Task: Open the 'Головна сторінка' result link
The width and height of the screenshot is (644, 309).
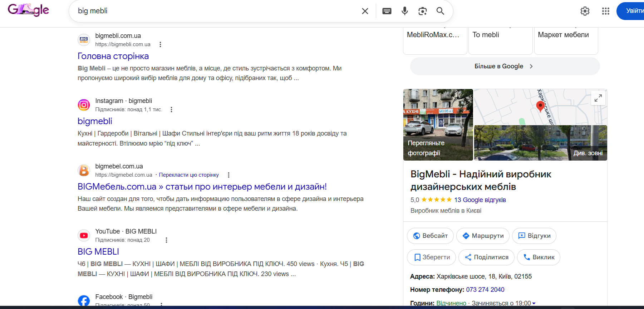Action: click(x=113, y=56)
